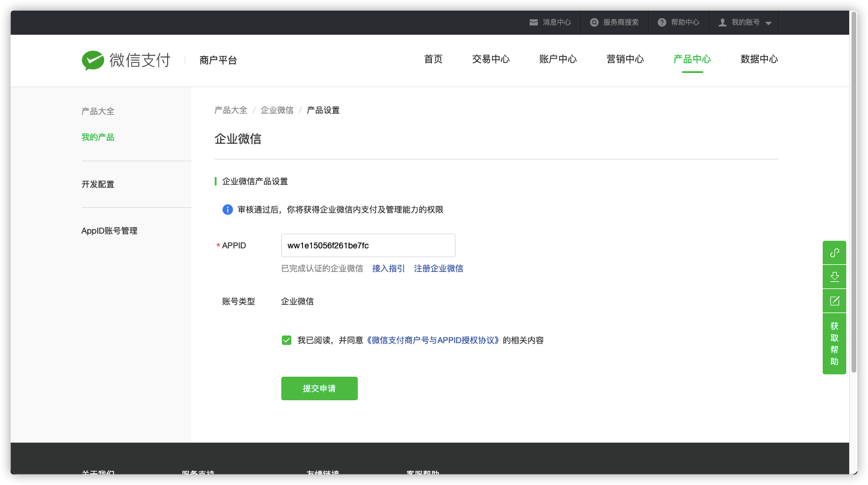
Task: Open 开发配置 in the sidebar
Action: click(x=98, y=184)
